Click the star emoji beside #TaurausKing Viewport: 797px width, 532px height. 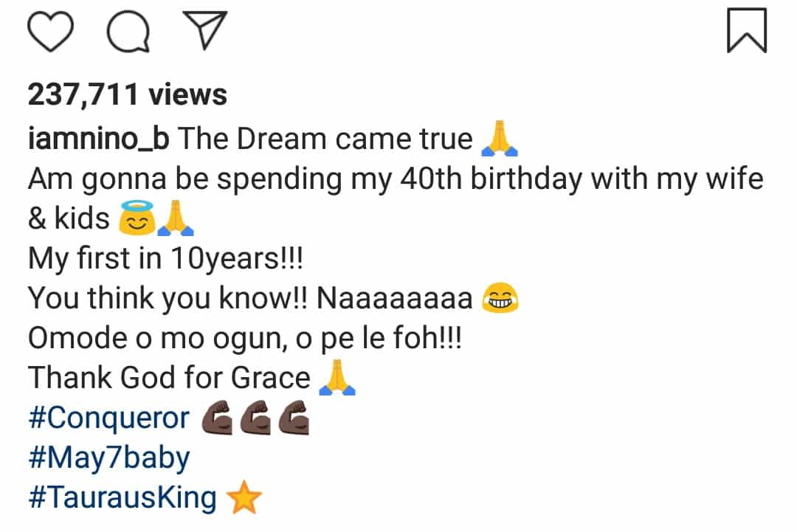pyautogui.click(x=244, y=499)
